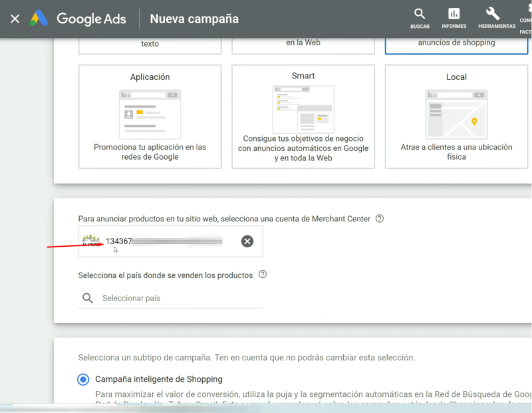Open the Herramientas wrench tools icon
Screen dimensions: 532x413
tap(496, 19)
